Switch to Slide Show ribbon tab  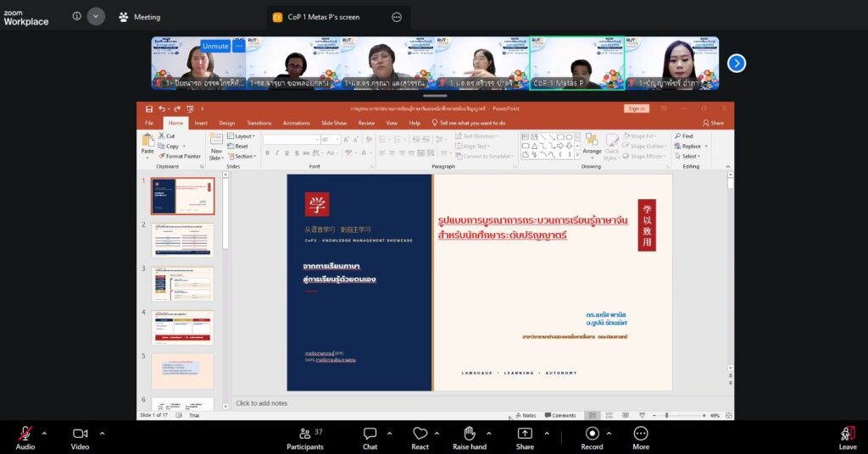tap(334, 123)
